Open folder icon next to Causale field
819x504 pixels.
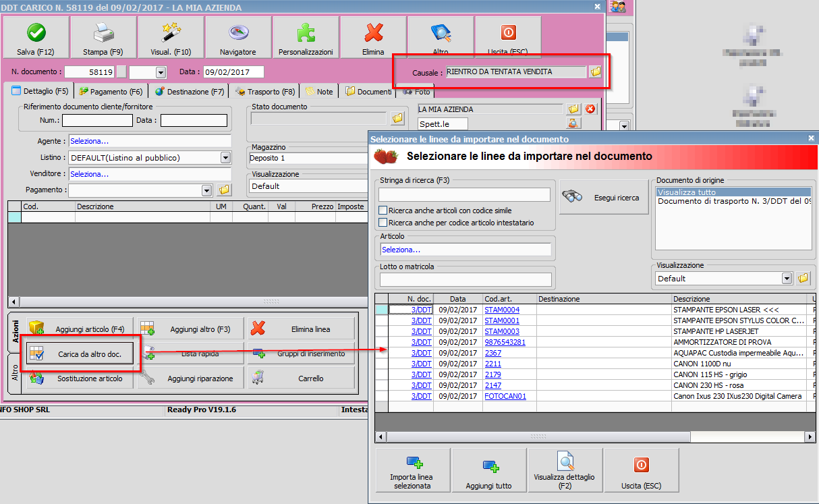pyautogui.click(x=595, y=72)
